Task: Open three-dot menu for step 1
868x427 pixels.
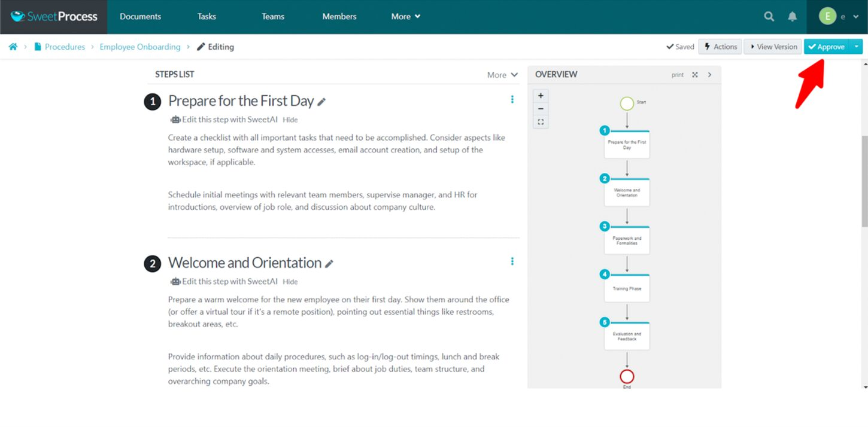Action: (x=512, y=99)
